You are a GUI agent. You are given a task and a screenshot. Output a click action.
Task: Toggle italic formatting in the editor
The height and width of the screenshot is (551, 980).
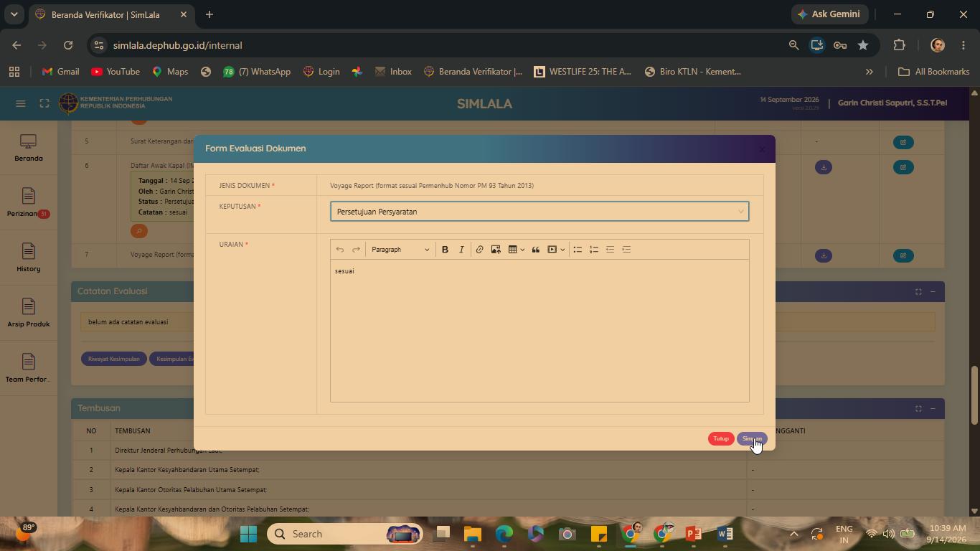[461, 250]
